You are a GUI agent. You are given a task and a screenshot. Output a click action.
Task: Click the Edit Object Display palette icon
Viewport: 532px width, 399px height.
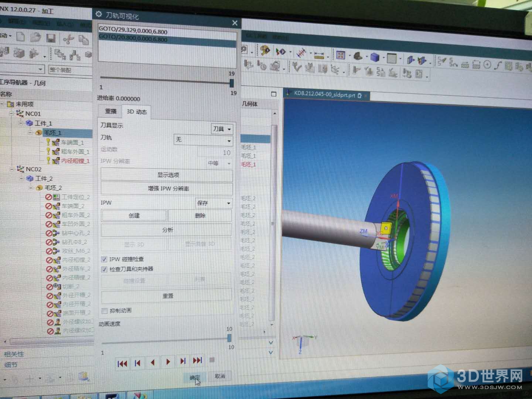coord(265,51)
